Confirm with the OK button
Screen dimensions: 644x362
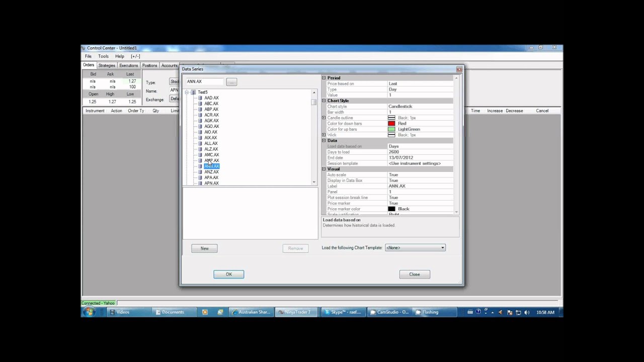tap(228, 275)
